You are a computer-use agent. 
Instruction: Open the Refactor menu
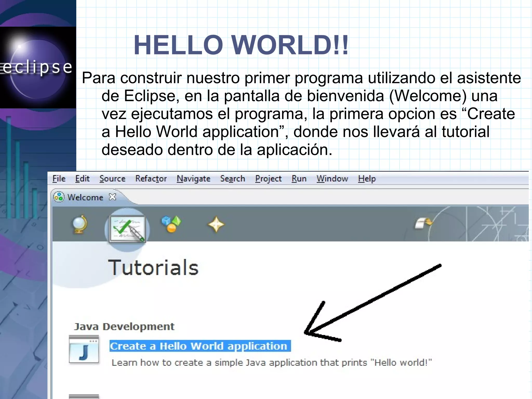[151, 179]
